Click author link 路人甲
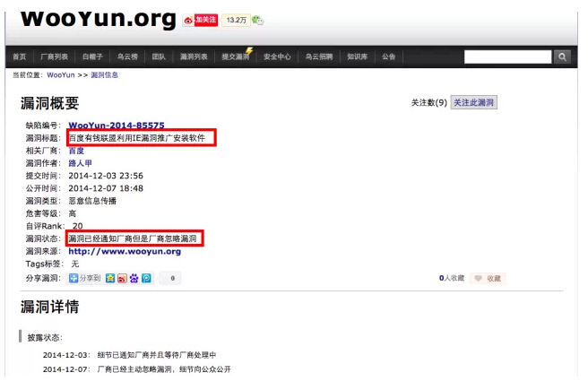This screenshot has width=588, height=390. click(80, 163)
